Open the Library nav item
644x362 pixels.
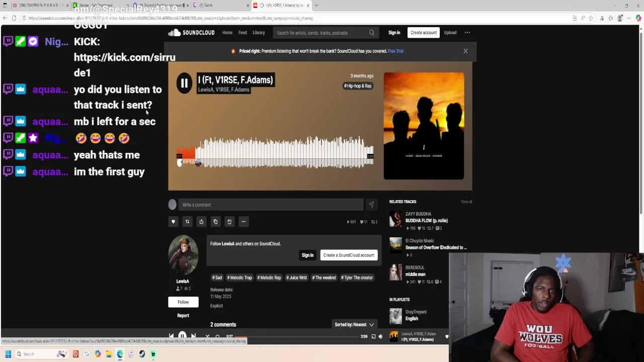tap(259, 33)
